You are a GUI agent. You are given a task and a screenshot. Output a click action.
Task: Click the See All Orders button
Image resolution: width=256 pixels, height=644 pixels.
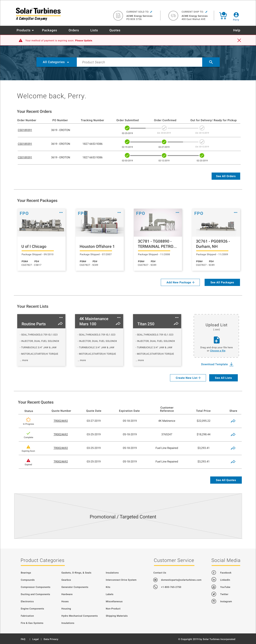[x=226, y=176]
